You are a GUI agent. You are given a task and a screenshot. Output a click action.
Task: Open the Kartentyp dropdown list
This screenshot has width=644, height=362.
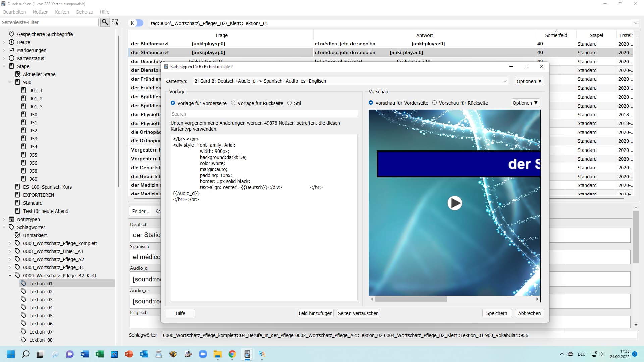[505, 81]
